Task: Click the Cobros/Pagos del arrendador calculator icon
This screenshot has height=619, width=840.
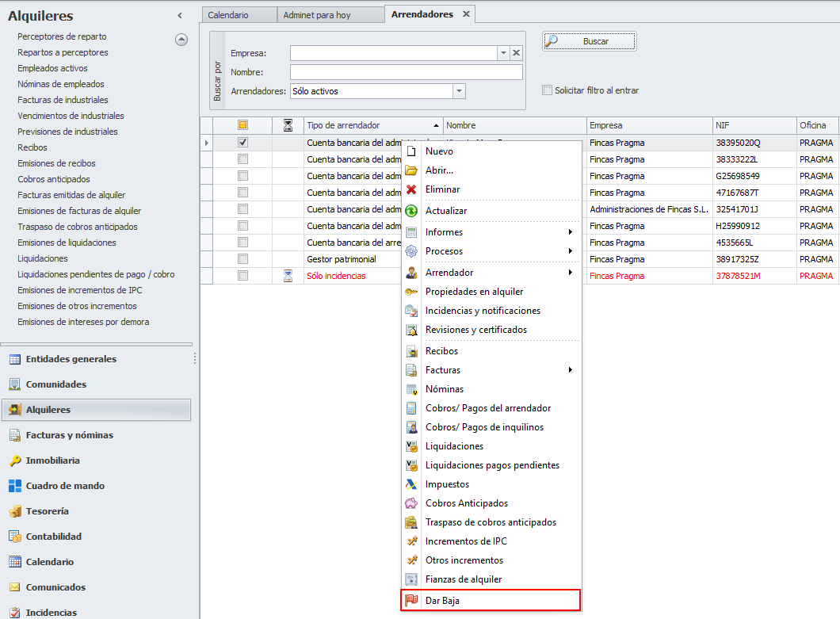Action: coord(411,408)
